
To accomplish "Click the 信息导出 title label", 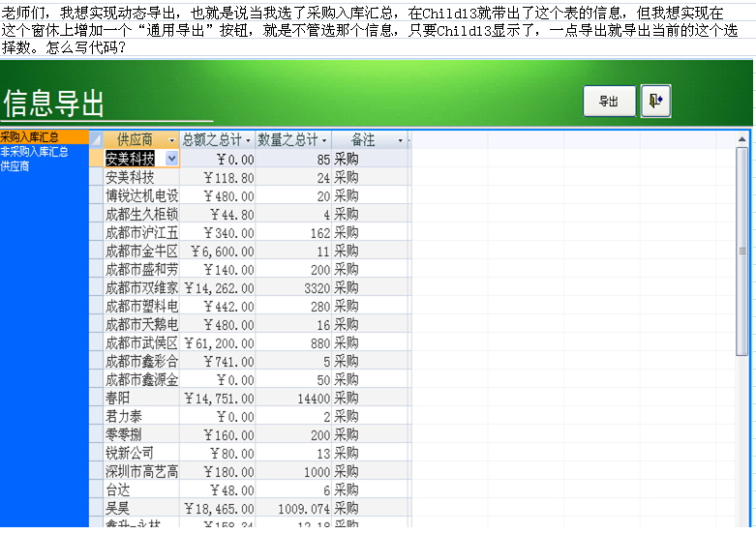I will (x=54, y=103).
